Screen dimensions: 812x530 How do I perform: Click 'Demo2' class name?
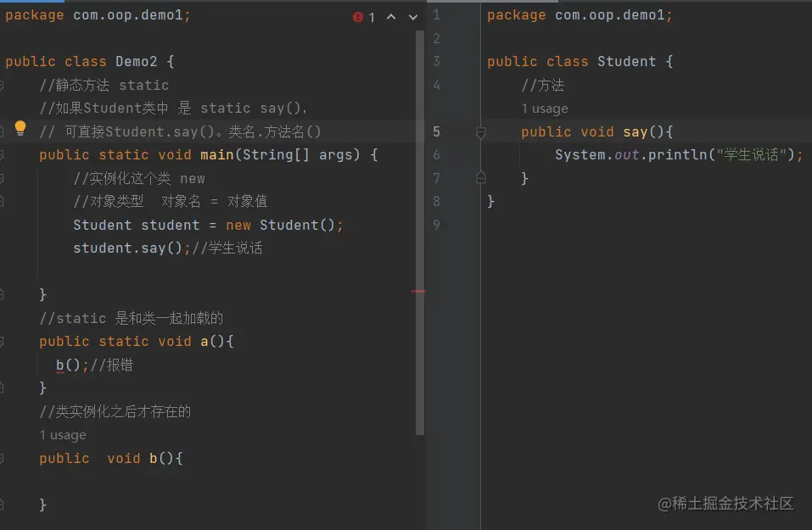(137, 61)
